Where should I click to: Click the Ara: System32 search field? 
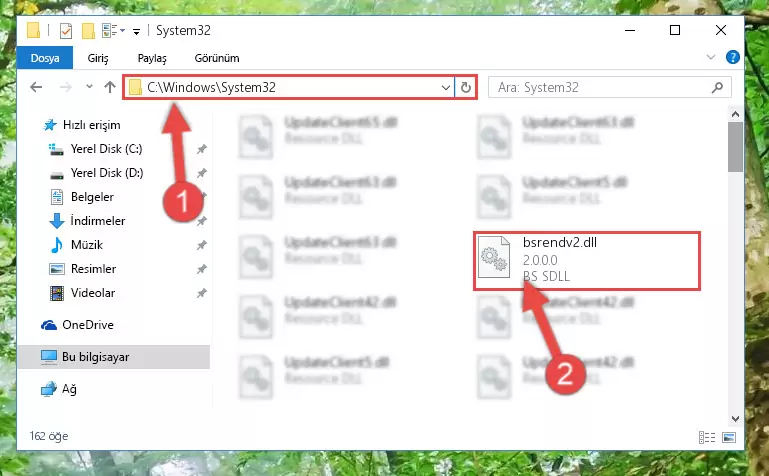(602, 87)
